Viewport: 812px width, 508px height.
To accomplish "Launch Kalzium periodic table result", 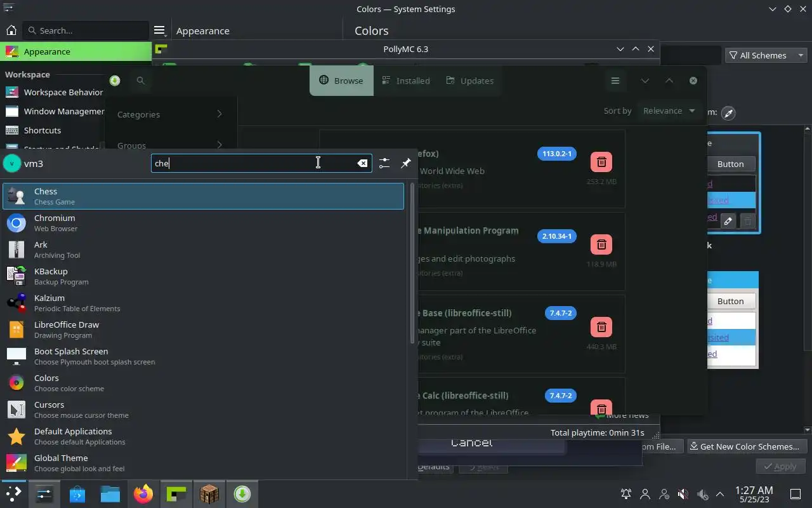I will click(203, 303).
